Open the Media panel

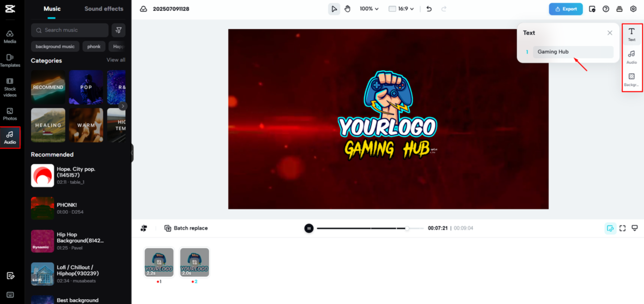[x=10, y=37]
